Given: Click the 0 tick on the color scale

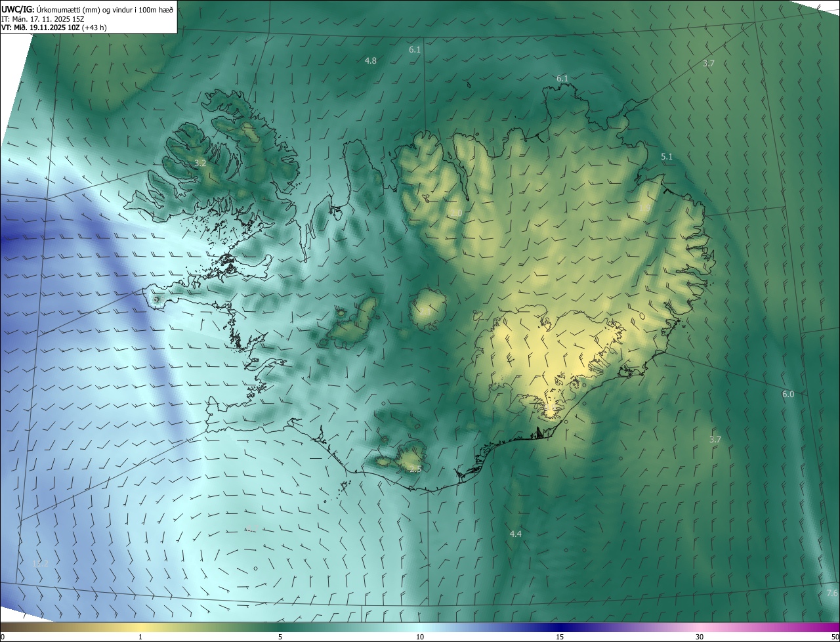Looking at the screenshot, I should pos(2,637).
